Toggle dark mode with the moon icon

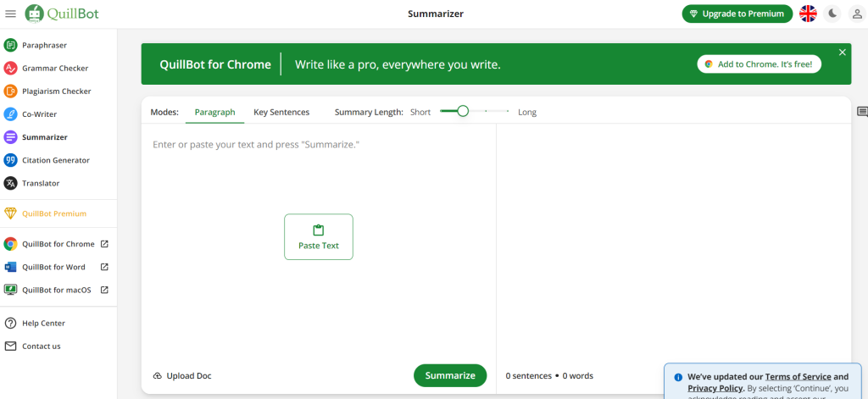click(832, 14)
